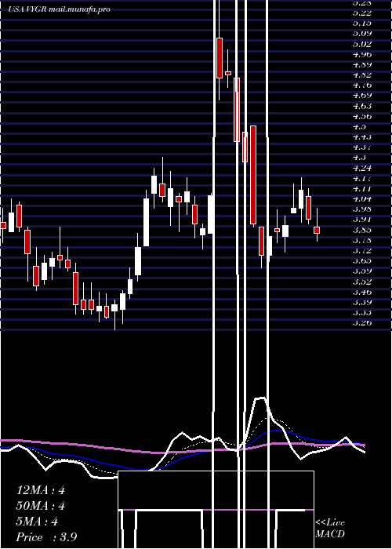Viewport: 392px width, 549px height.
Task: Click the 12MA : 4 indicator reading
Action: point(41,490)
